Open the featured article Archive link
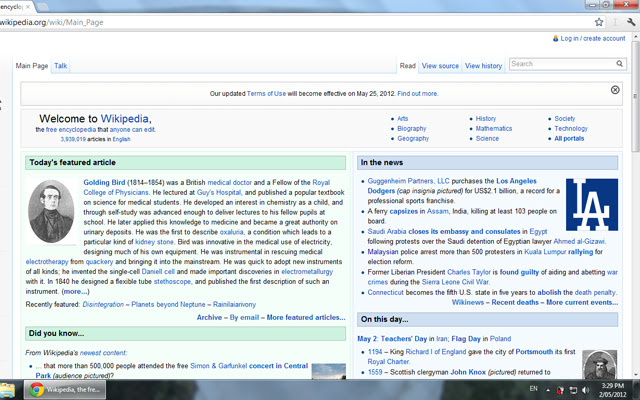 click(x=209, y=318)
